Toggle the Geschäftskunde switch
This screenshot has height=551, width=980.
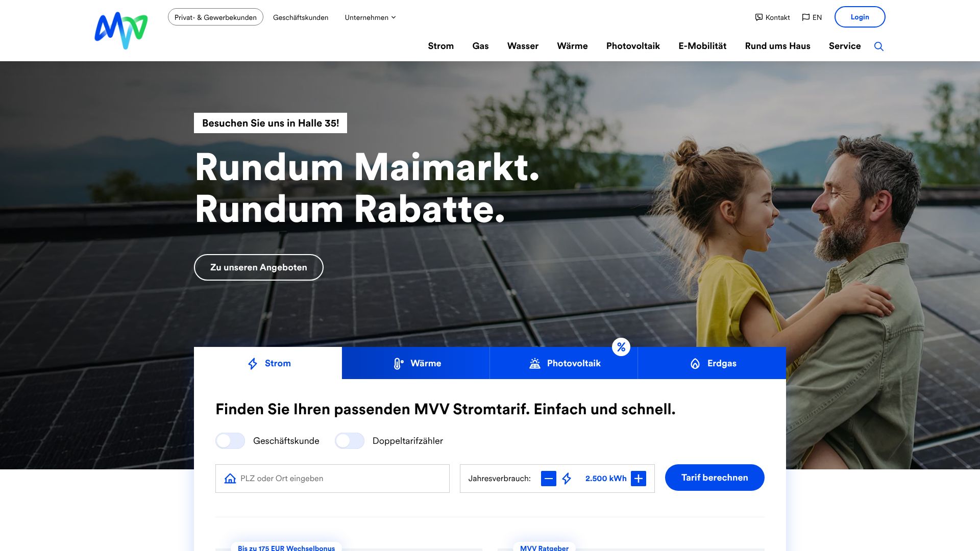230,441
